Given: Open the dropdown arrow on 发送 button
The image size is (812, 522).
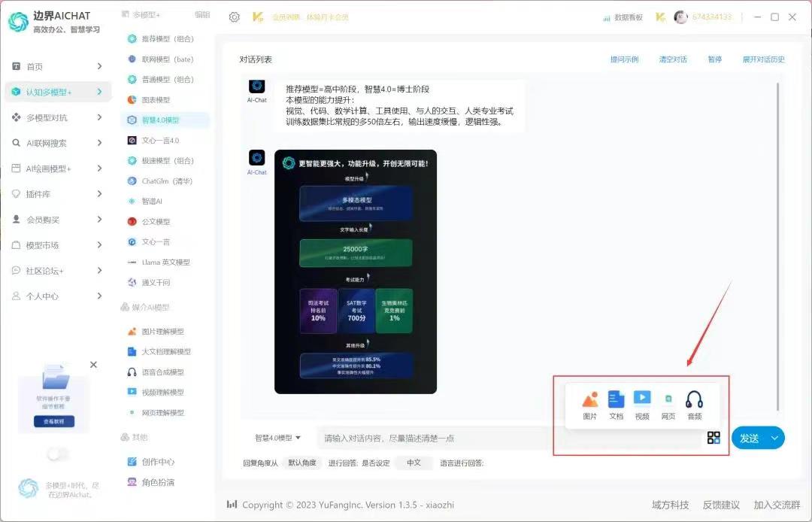Looking at the screenshot, I should click(774, 438).
